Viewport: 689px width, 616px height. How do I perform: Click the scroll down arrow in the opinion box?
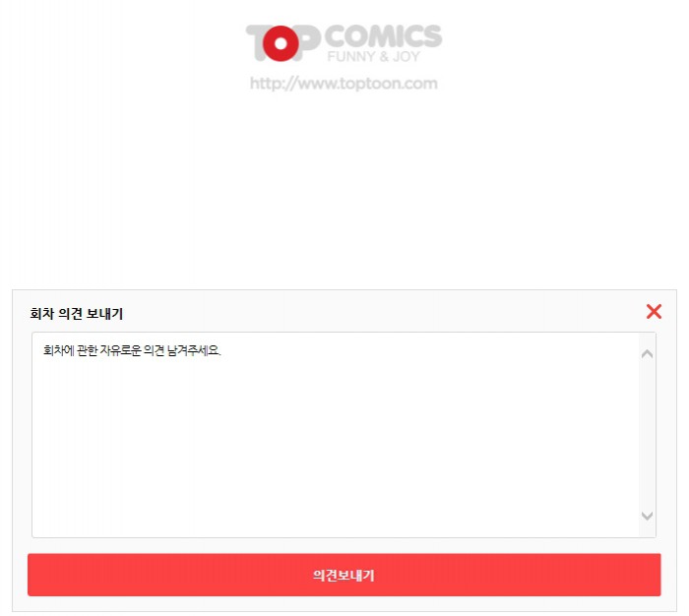click(647, 516)
